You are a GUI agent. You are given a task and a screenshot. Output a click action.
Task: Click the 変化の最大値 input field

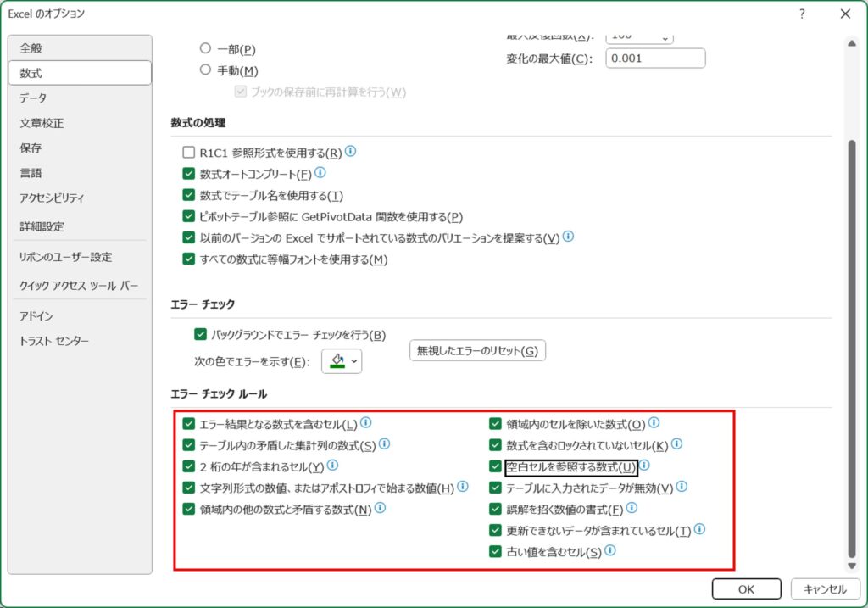point(655,59)
